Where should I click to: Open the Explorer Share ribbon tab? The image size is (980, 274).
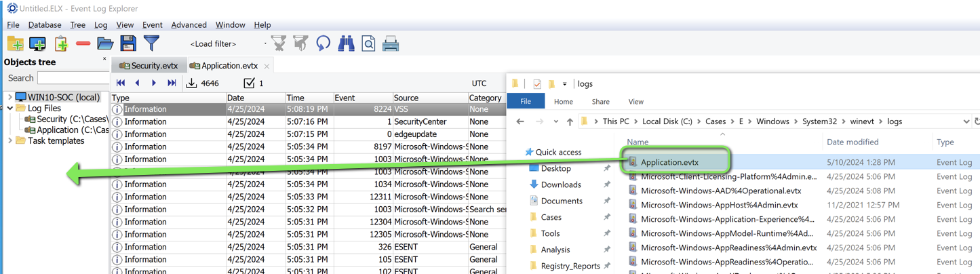point(600,102)
